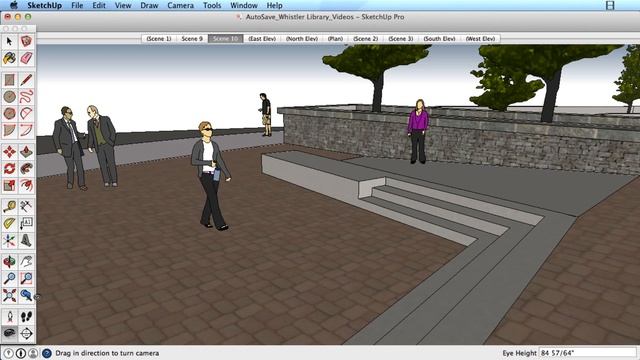Pick the Tape Measure tool
Screen dimensions: 640x360
[9, 207]
